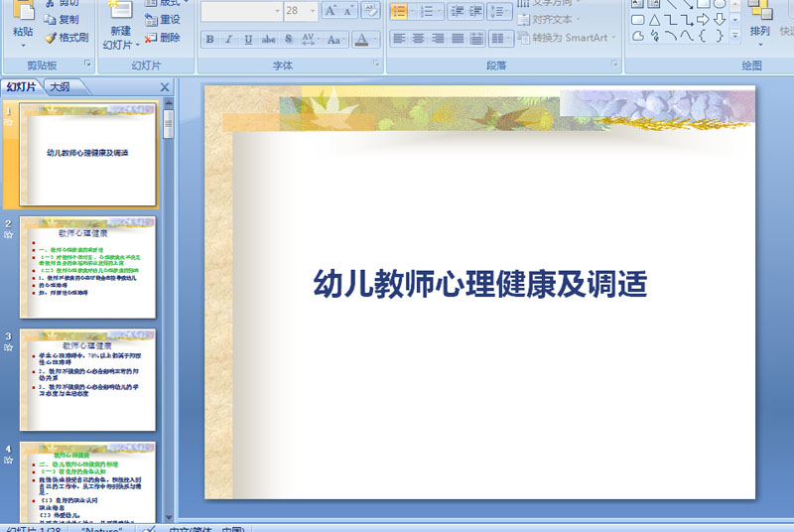Increase font size with grow-font icon
The height and width of the screenshot is (532, 794).
click(331, 11)
